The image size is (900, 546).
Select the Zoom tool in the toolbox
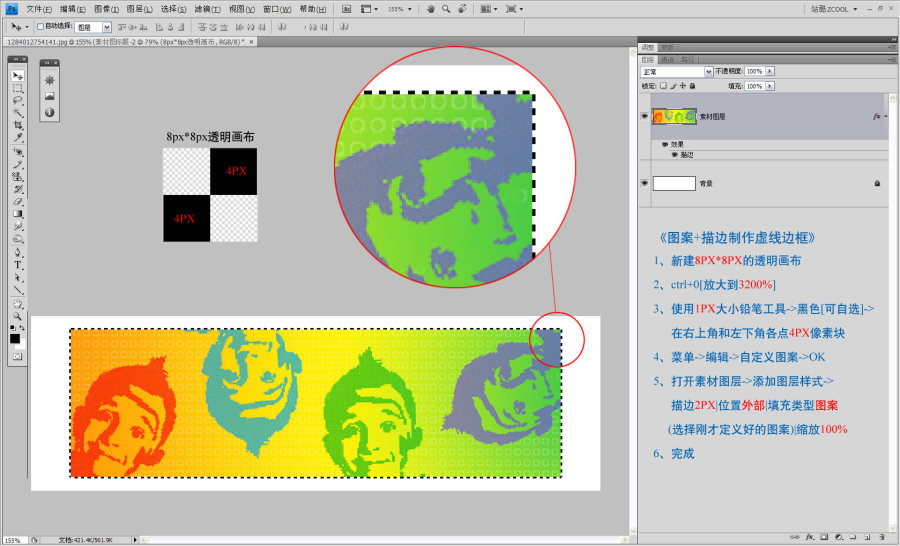(x=18, y=316)
